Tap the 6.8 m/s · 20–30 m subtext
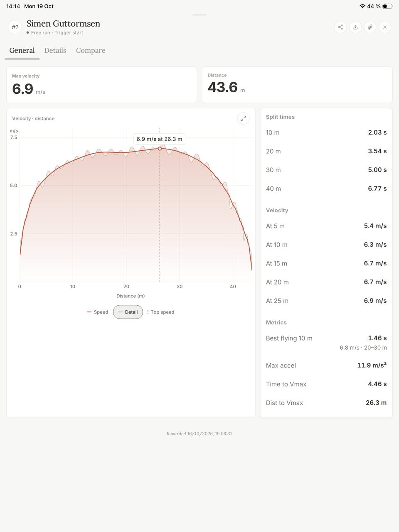 click(363, 348)
